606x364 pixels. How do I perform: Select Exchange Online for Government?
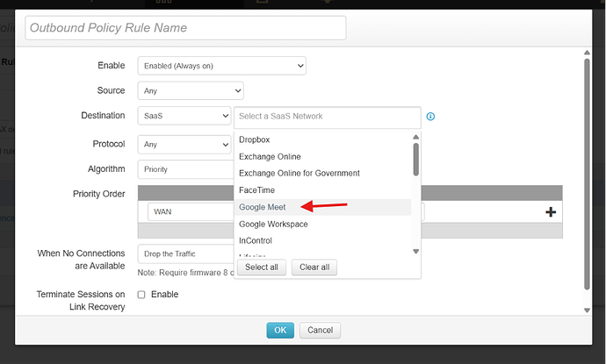pos(322,174)
